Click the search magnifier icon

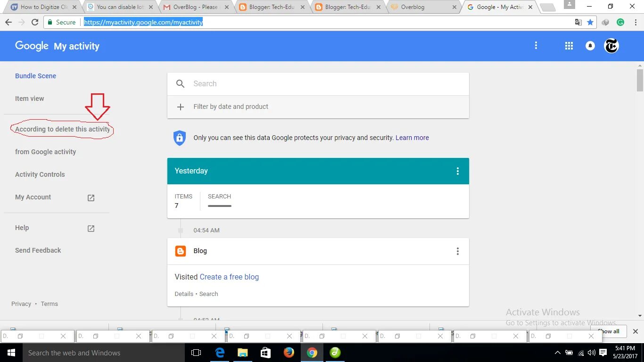click(x=180, y=84)
